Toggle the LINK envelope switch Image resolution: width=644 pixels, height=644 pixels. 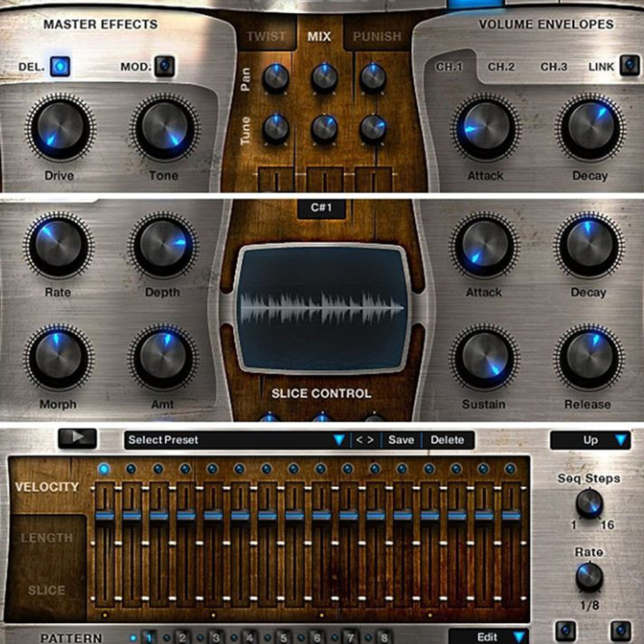point(629,65)
